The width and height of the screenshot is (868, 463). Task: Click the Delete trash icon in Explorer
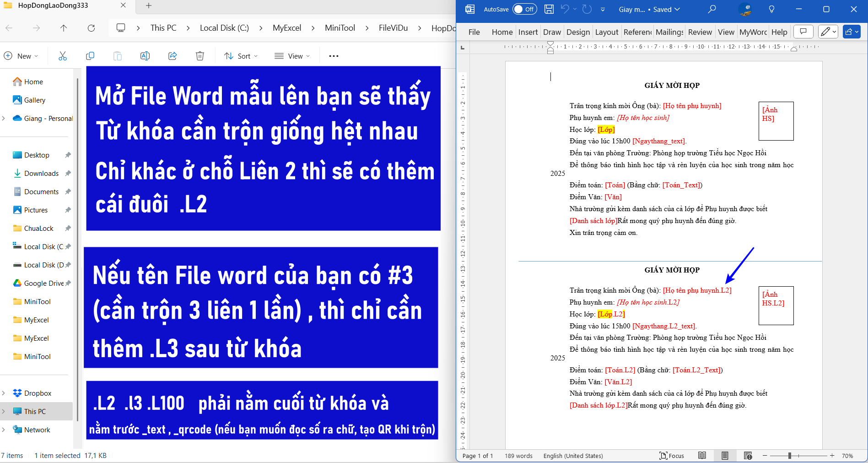[200, 56]
